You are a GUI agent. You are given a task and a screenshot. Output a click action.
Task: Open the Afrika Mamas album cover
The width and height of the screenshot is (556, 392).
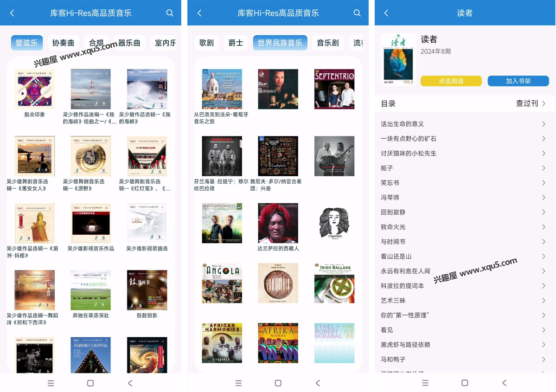point(278,343)
